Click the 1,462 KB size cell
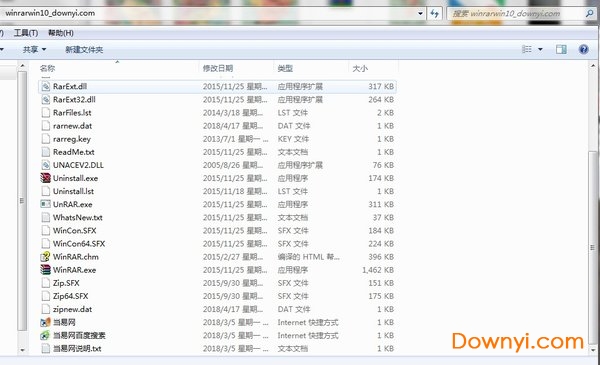The height and width of the screenshot is (365, 600). 378,270
